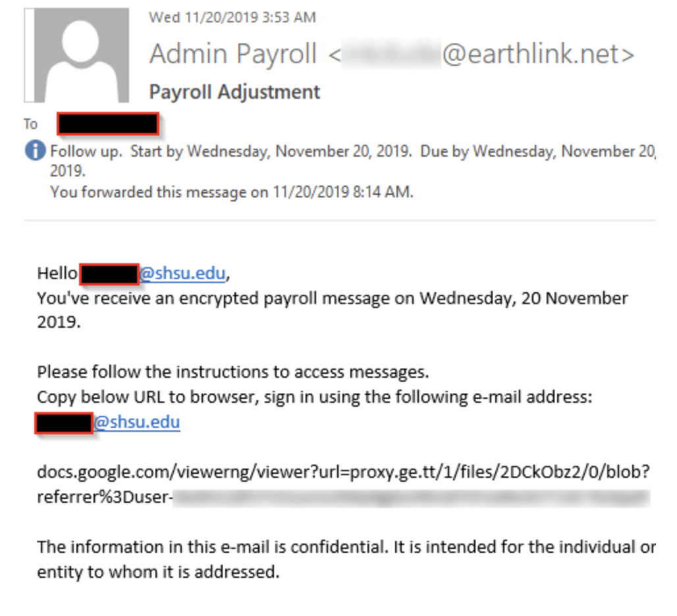Click the @earthlink.net sender address
This screenshot has height=616, width=677.
537,54
